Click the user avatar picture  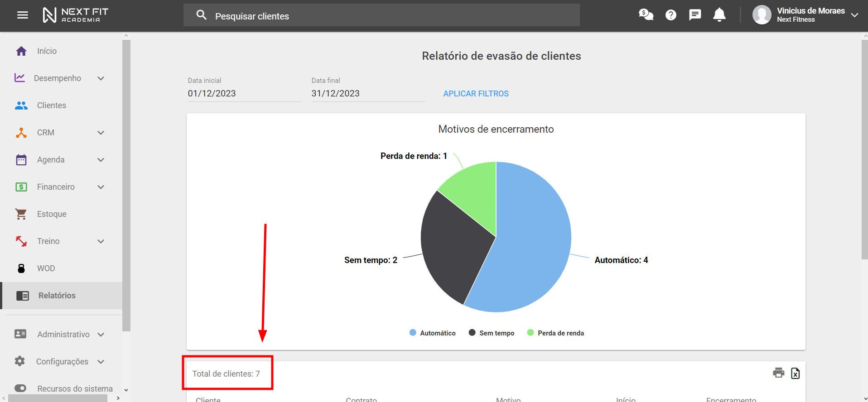(762, 15)
